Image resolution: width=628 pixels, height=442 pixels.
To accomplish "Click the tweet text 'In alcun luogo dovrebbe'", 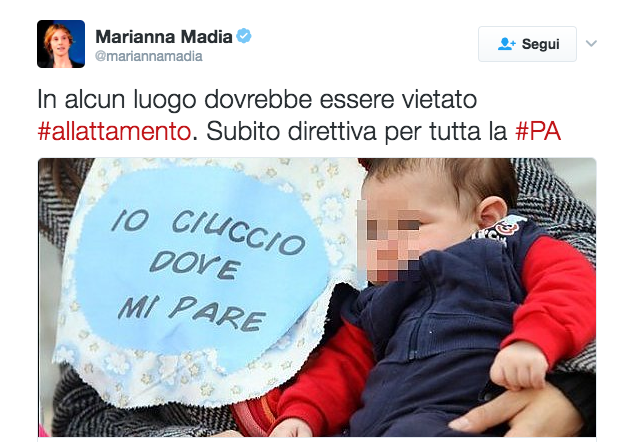I will tap(174, 99).
